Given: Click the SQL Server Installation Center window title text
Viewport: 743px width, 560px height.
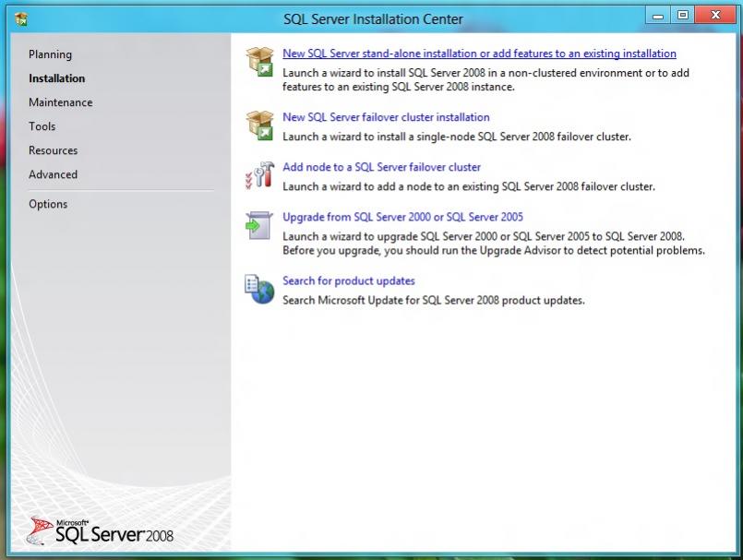Looking at the screenshot, I should tap(373, 19).
